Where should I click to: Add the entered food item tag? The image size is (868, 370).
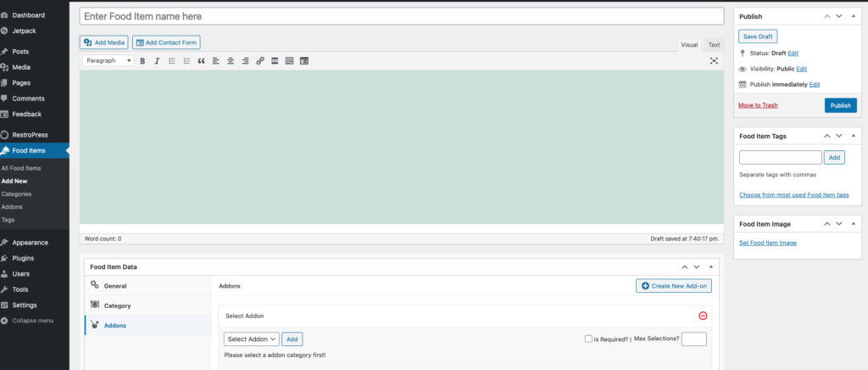834,157
